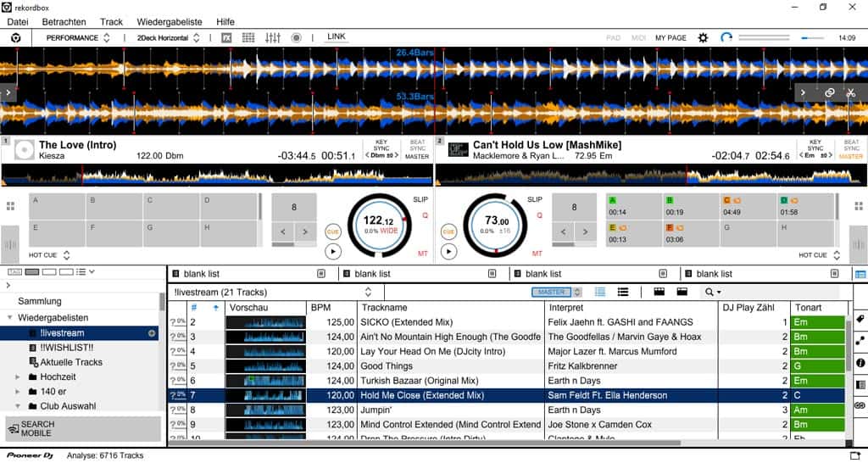Click the link chain icon on waveform
Image resolution: width=868 pixels, height=463 pixels.
coord(829,92)
